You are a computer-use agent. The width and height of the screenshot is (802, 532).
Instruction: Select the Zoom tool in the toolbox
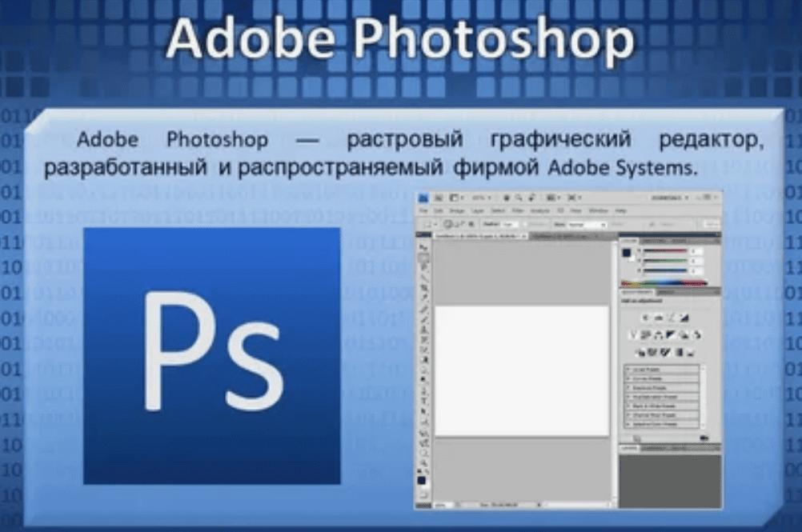[424, 462]
